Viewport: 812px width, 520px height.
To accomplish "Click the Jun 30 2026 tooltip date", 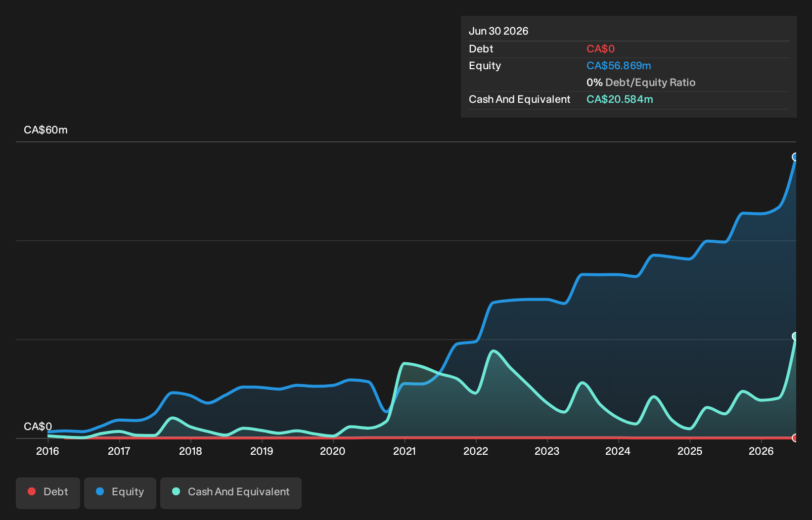I will tap(498, 31).
